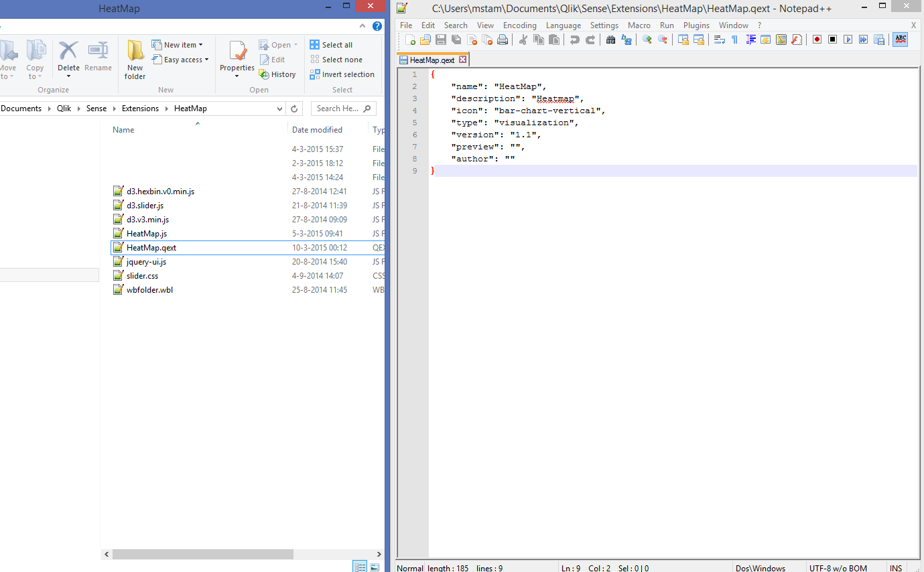The width and height of the screenshot is (924, 572).
Task: Open the address bar history chevron
Action: point(280,109)
